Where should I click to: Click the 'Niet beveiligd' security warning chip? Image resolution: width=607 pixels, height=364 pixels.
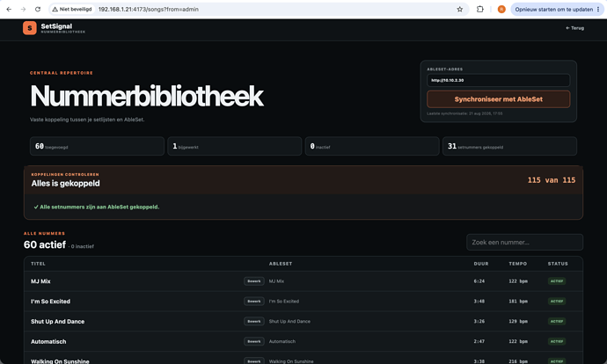point(72,10)
